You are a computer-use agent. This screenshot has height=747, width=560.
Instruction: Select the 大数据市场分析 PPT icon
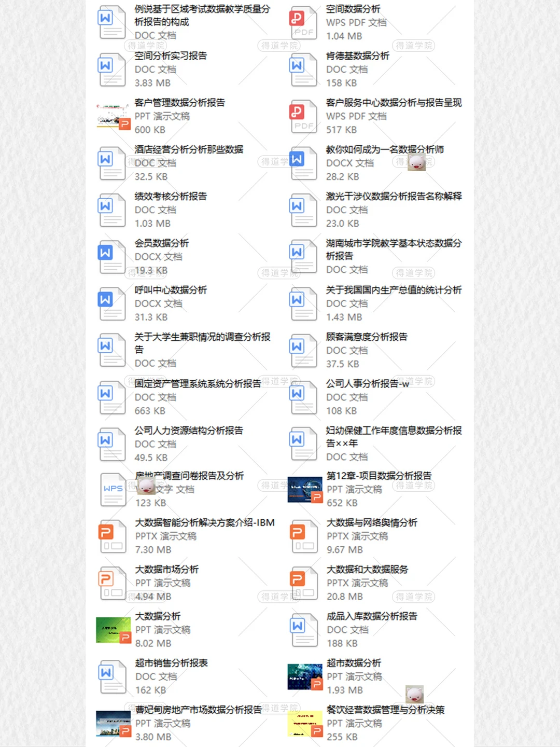point(111,583)
